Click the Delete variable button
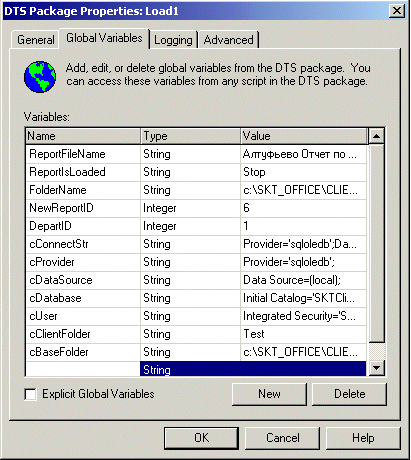This screenshot has width=411, height=460. pyautogui.click(x=349, y=394)
